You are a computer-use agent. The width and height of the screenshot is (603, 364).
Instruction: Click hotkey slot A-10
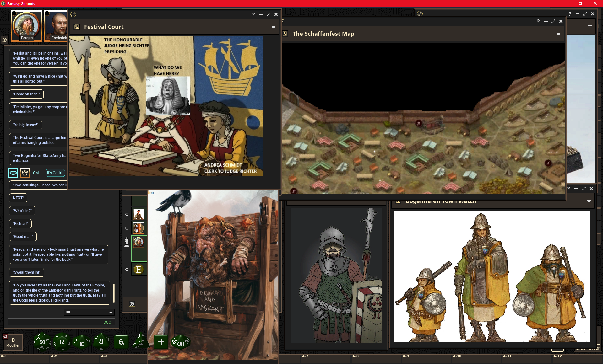[x=477, y=358]
